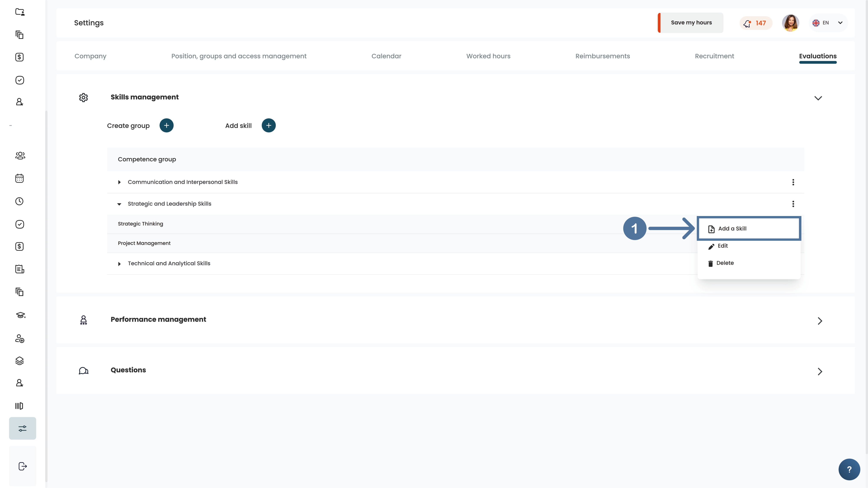Go to the Reimbursements tab
The width and height of the screenshot is (868, 488).
[x=602, y=56]
